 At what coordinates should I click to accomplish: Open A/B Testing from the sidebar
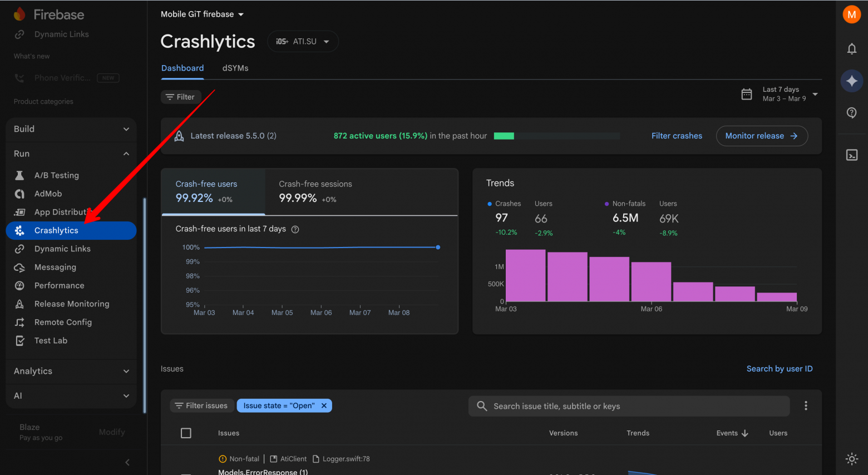57,175
